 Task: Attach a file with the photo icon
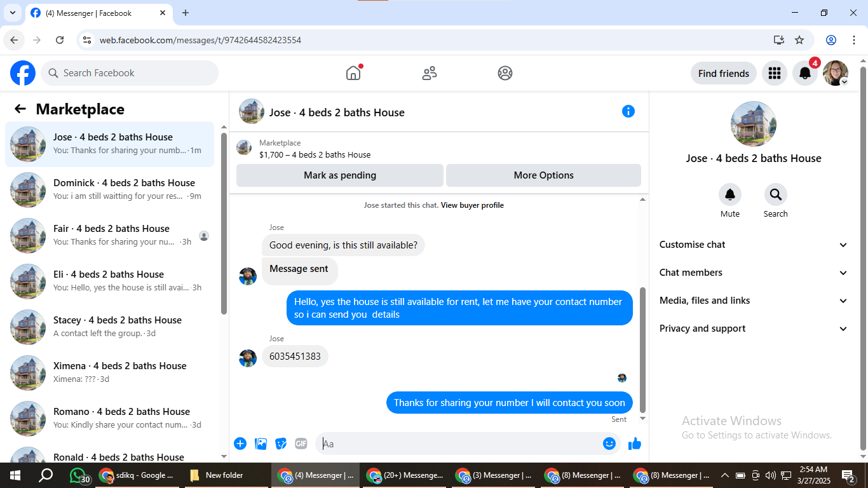[x=261, y=444]
